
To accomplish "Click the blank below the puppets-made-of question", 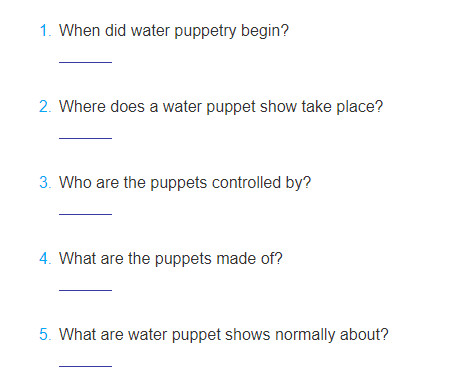I will pyautogui.click(x=85, y=290).
